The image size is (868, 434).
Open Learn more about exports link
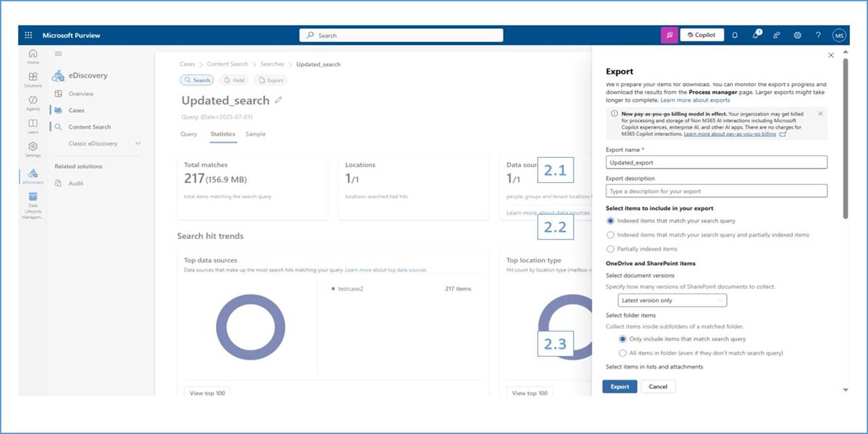click(x=695, y=100)
